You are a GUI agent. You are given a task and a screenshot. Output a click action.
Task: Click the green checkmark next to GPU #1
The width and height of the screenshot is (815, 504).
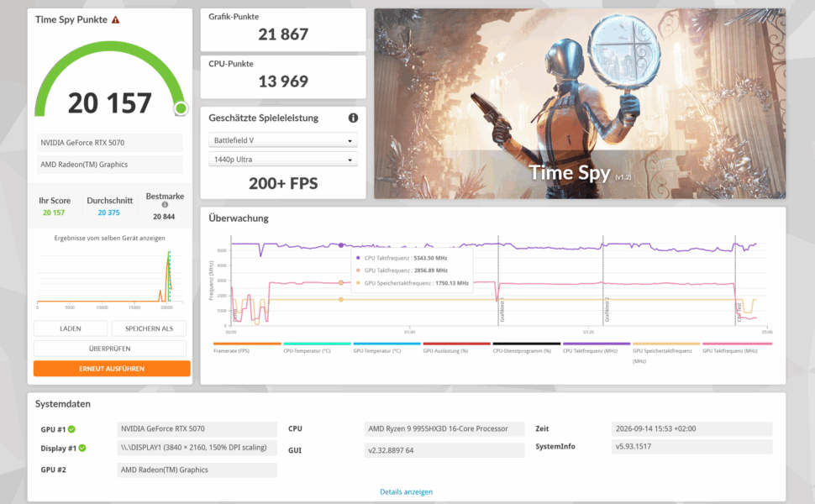pyautogui.click(x=71, y=429)
